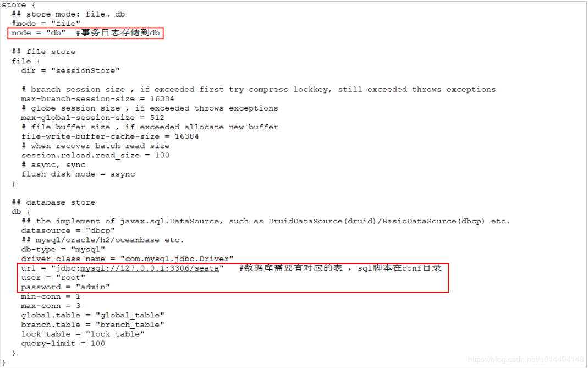588x368 pixels.
Task: Click the driver-class-name com.mysql.jdbc.Driver text
Action: [177, 259]
